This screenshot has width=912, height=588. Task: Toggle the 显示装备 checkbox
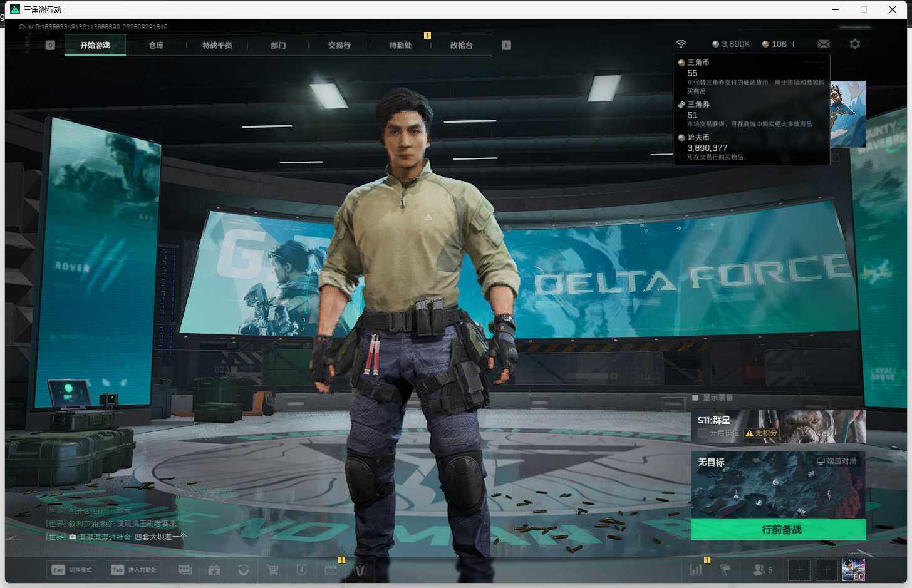(695, 398)
